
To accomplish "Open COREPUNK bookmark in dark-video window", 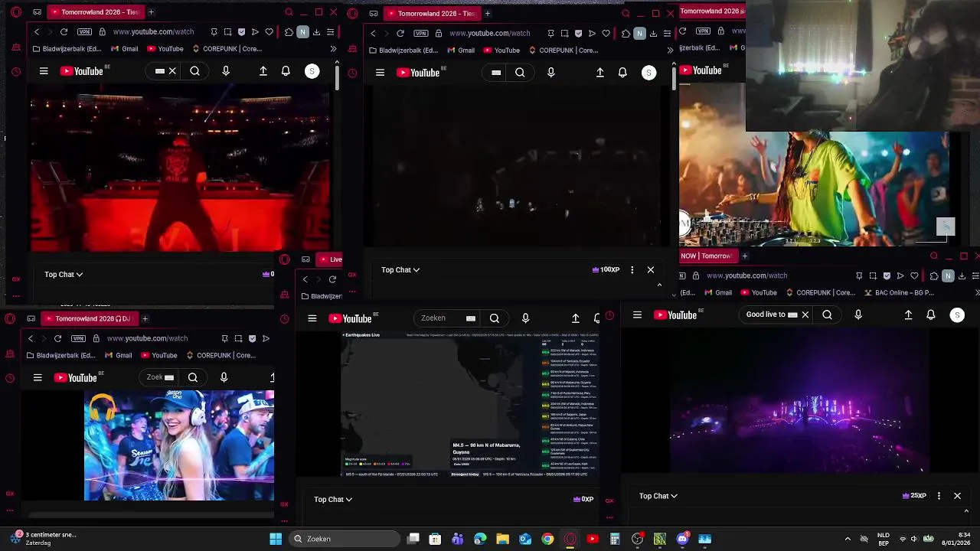I will click(x=563, y=51).
